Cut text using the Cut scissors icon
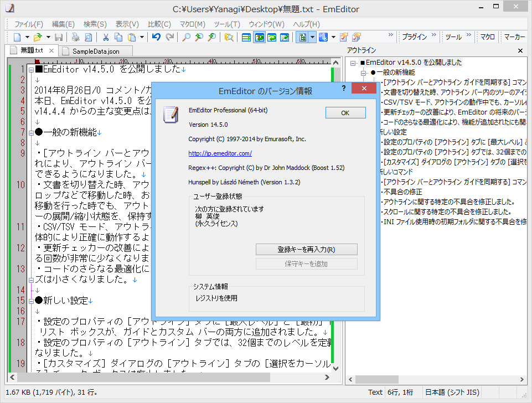The height and width of the screenshot is (403, 532). pos(105,37)
